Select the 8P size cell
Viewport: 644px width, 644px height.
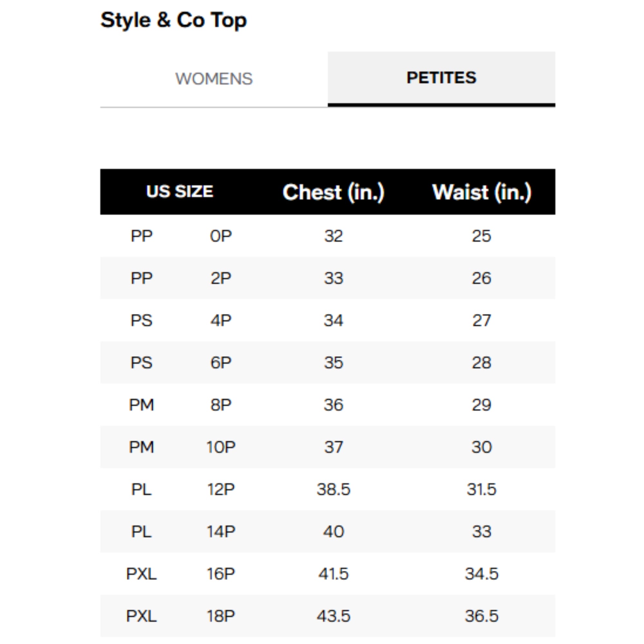(221, 405)
